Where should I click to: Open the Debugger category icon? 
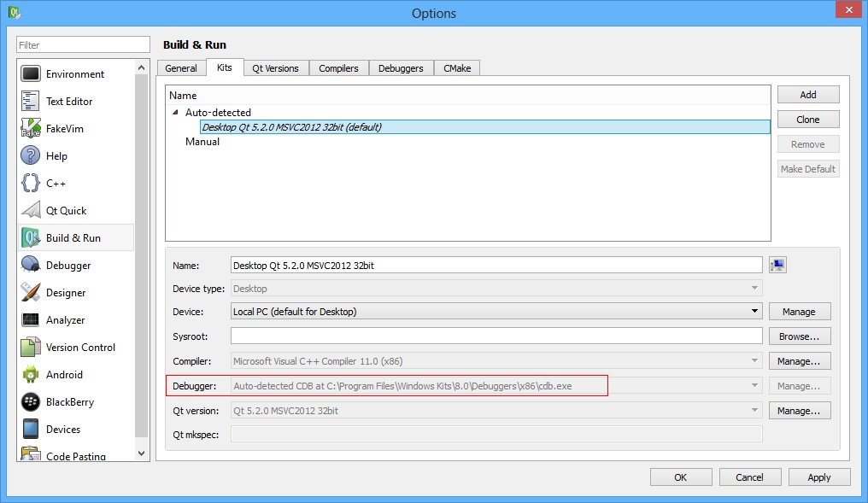(x=31, y=265)
